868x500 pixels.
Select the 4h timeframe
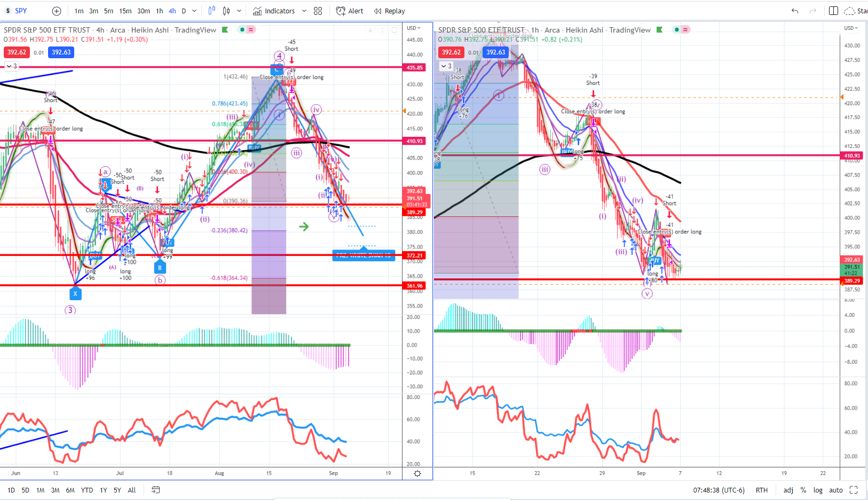(x=172, y=11)
